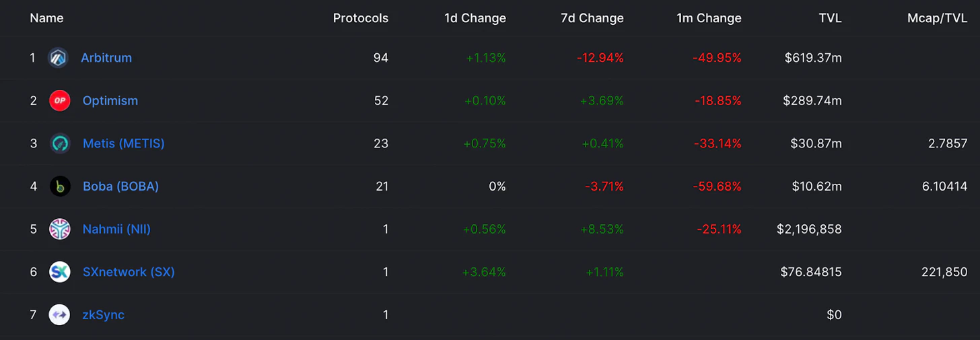This screenshot has width=980, height=340.
Task: Click the SXnetwork SX logo icon
Action: [60, 272]
